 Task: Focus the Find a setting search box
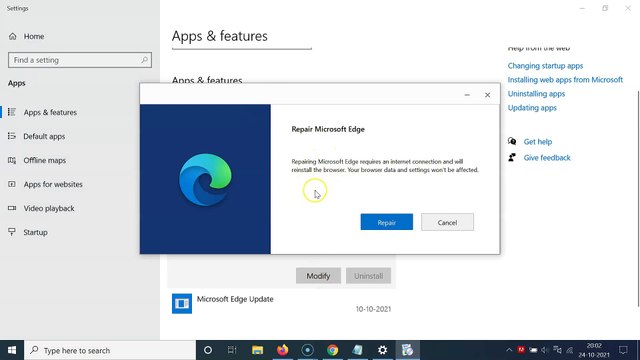pyautogui.click(x=80, y=60)
